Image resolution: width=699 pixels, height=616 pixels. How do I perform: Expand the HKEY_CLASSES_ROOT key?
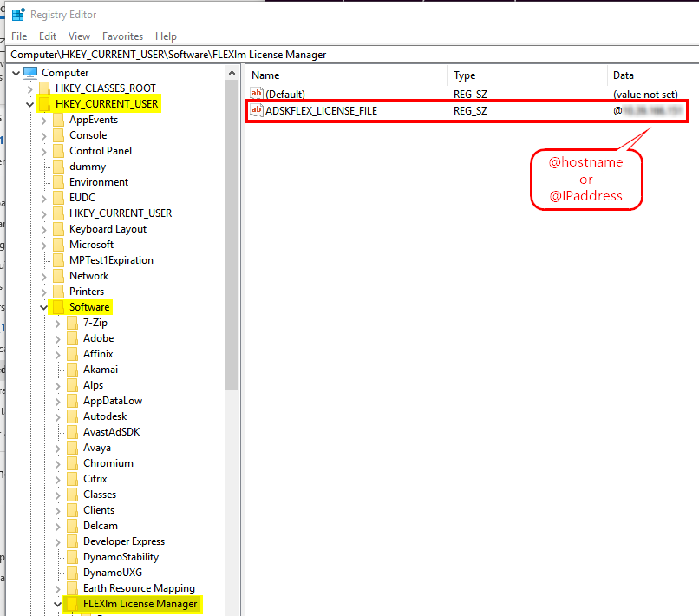pos(29,88)
